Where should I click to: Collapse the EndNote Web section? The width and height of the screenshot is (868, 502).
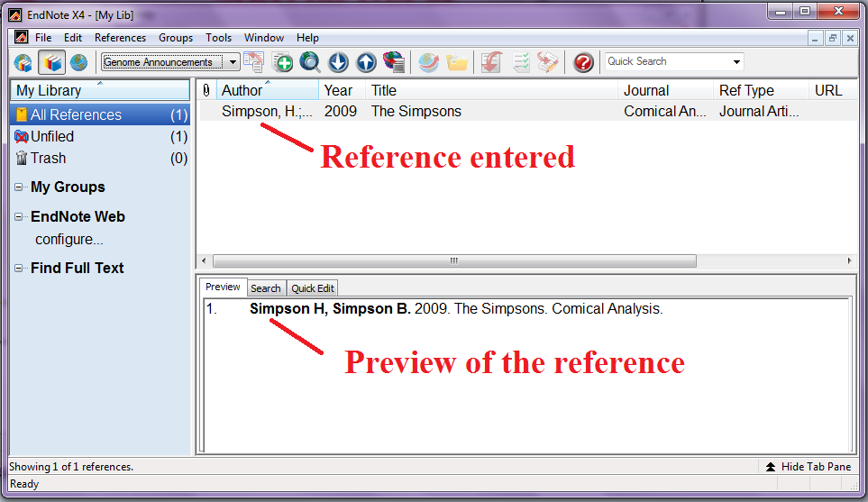coord(18,216)
